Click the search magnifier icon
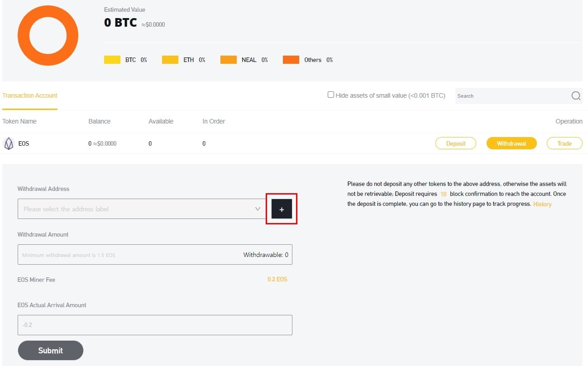The height and width of the screenshot is (366, 588). point(576,96)
